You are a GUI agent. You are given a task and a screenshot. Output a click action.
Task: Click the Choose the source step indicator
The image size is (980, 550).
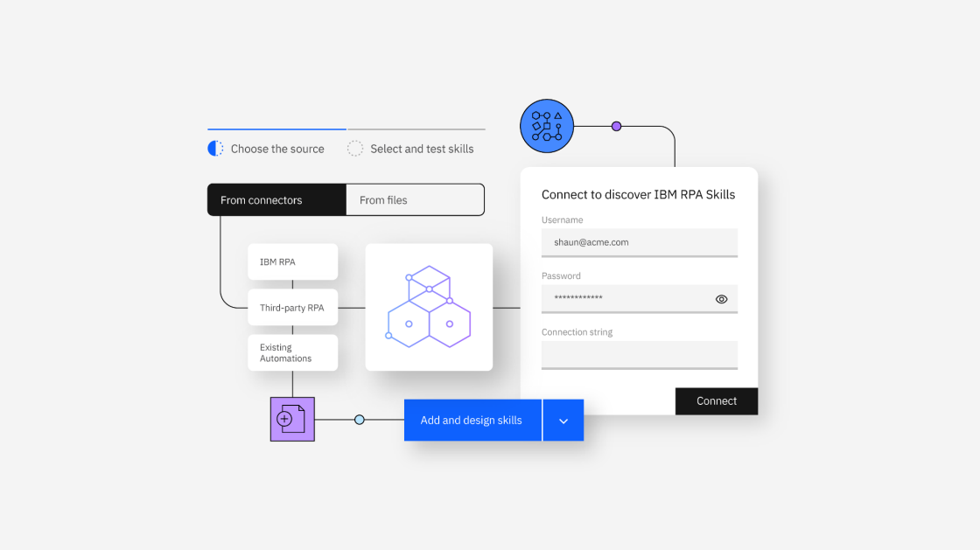click(215, 149)
